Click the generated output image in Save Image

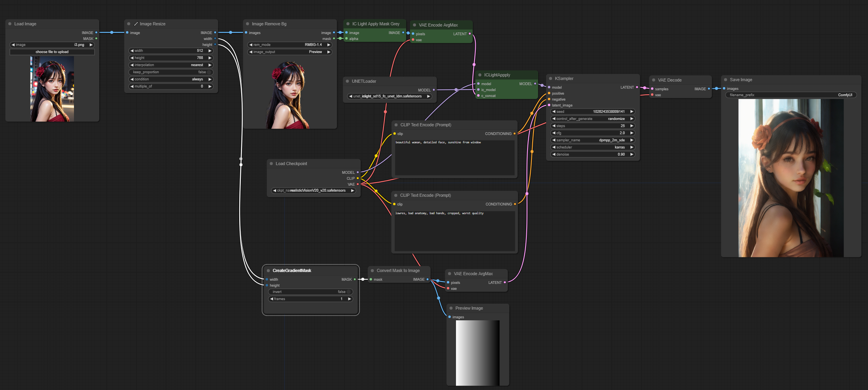790,178
